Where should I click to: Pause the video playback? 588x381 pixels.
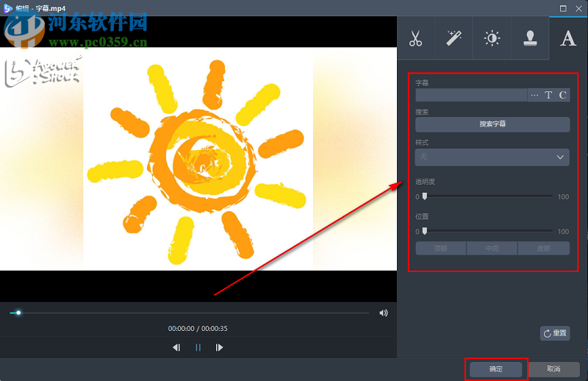coord(198,348)
